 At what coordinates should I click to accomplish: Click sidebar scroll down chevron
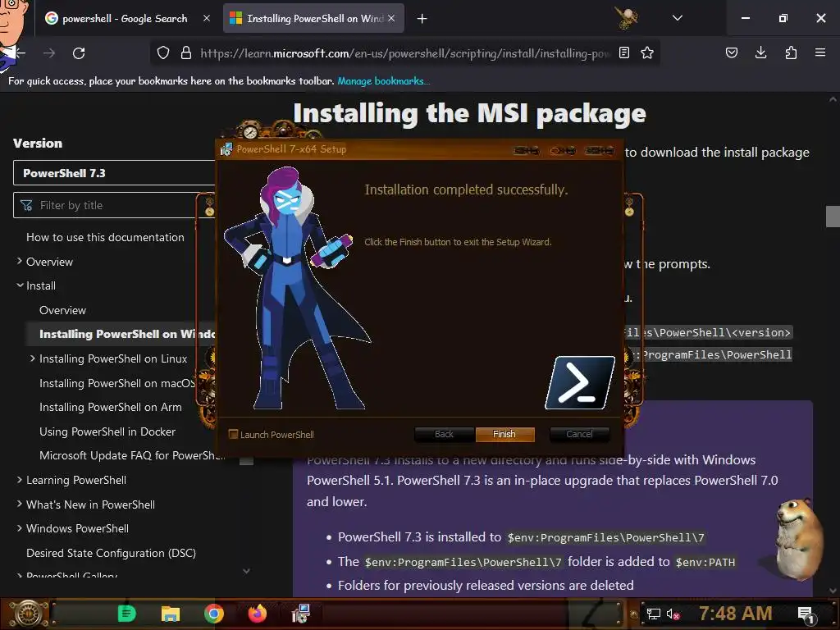(x=246, y=571)
